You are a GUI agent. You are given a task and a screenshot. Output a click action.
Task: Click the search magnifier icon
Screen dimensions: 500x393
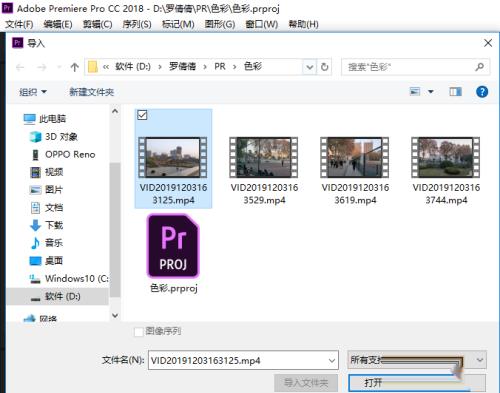click(x=480, y=67)
